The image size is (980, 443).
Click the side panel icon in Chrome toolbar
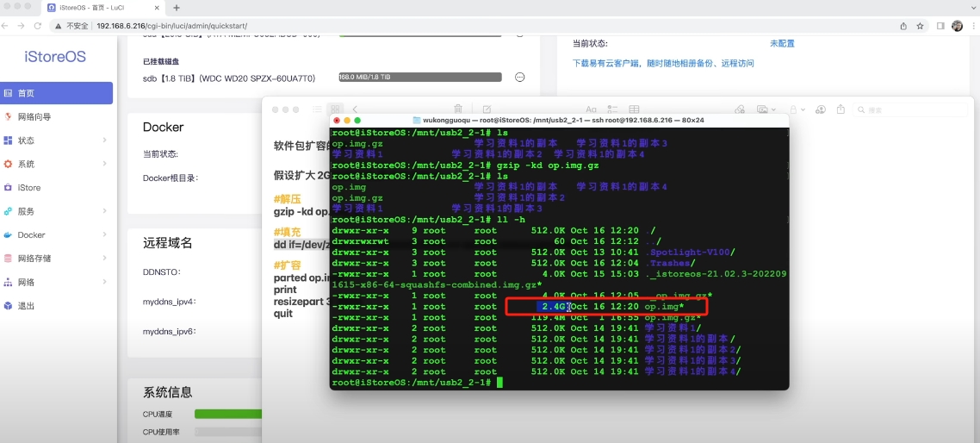click(x=940, y=26)
